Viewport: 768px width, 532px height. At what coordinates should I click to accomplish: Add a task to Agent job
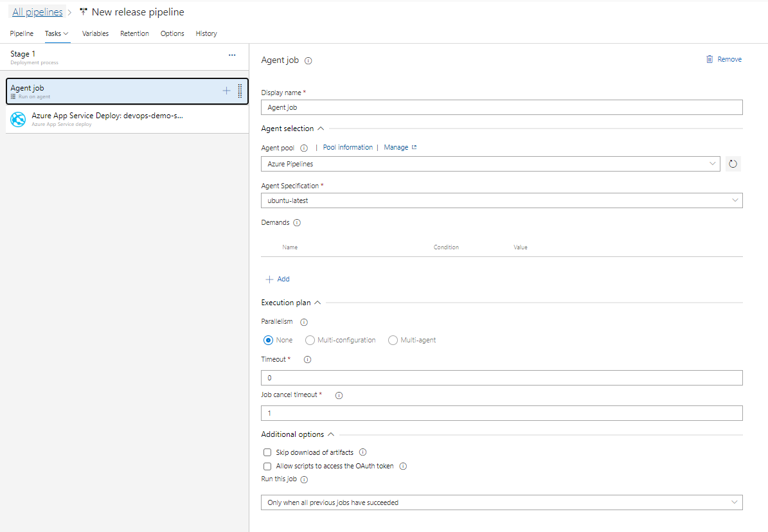(226, 91)
